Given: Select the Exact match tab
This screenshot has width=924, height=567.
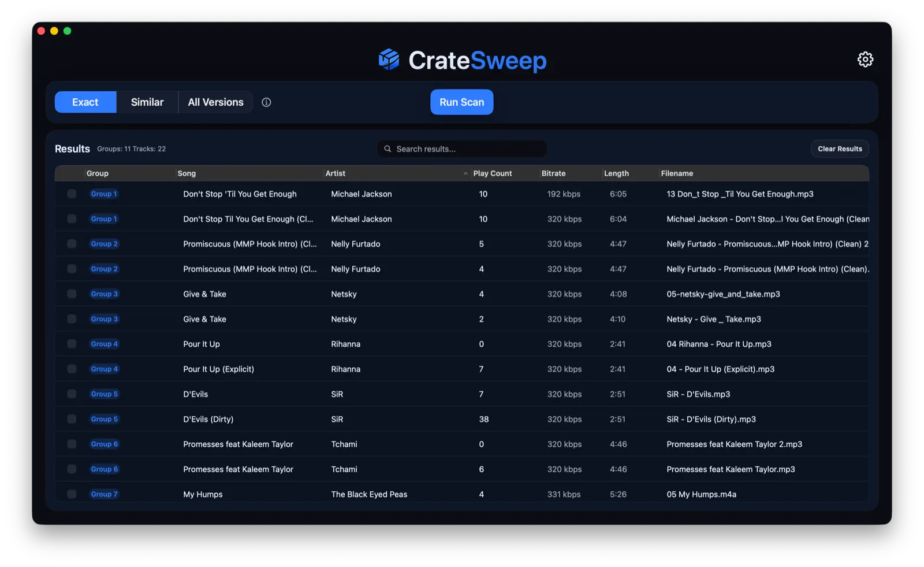Looking at the screenshot, I should point(85,102).
